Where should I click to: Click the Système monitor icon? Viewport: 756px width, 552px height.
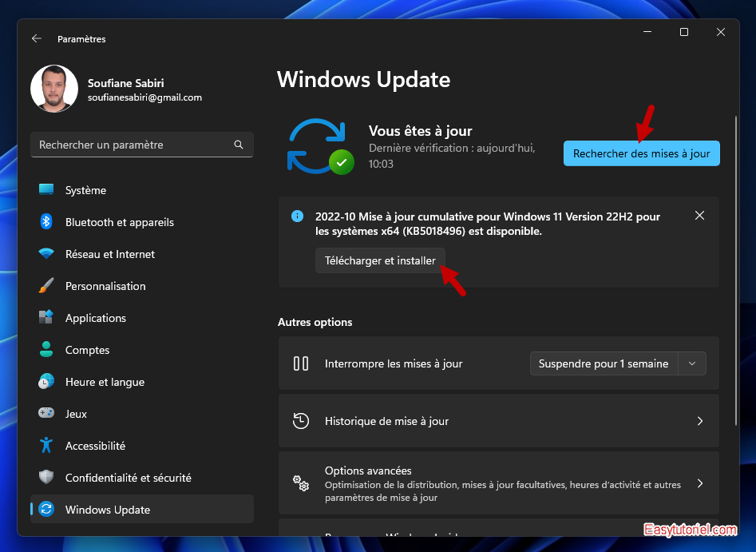46,189
